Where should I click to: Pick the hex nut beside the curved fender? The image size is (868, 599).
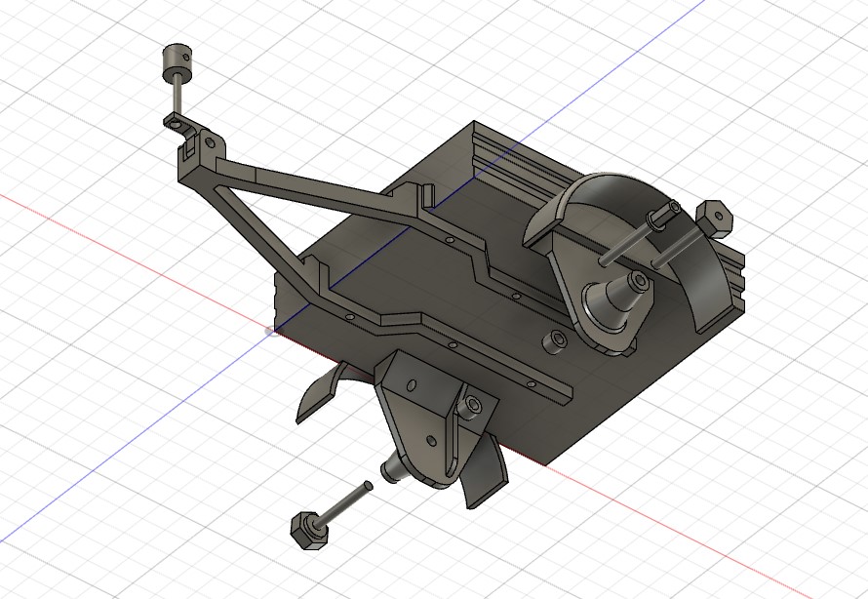click(x=714, y=219)
